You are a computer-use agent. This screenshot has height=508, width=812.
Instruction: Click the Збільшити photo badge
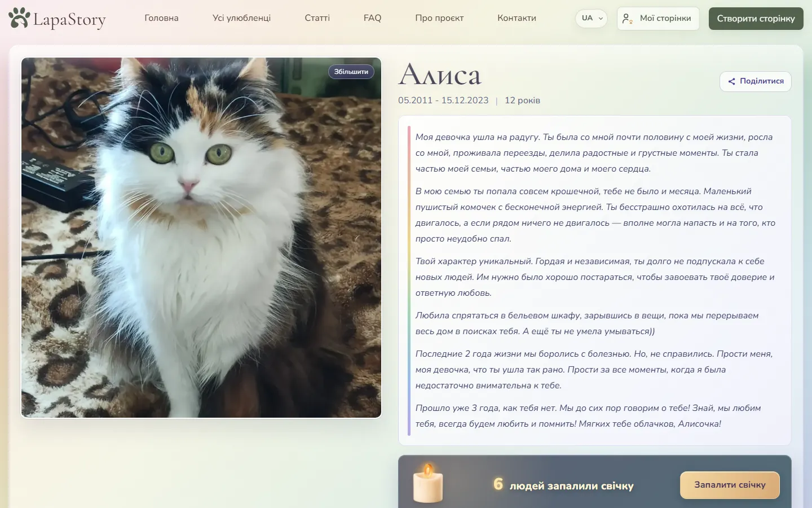pyautogui.click(x=351, y=72)
